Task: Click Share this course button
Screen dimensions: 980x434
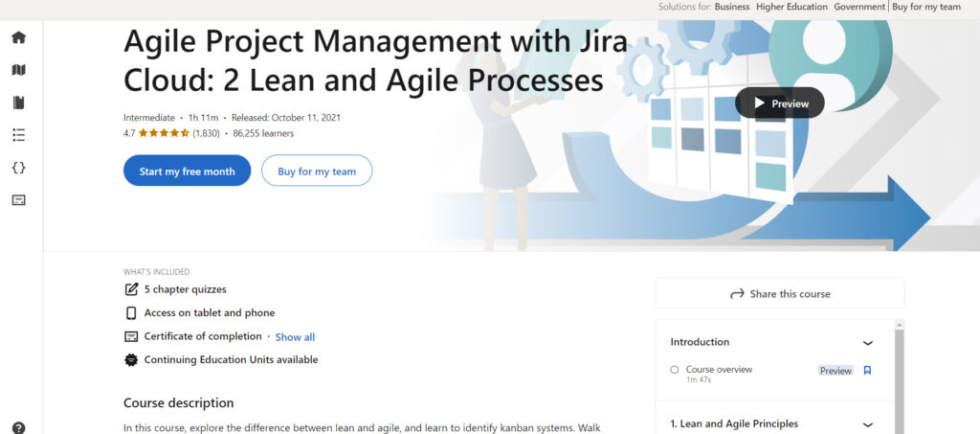Action: tap(779, 294)
